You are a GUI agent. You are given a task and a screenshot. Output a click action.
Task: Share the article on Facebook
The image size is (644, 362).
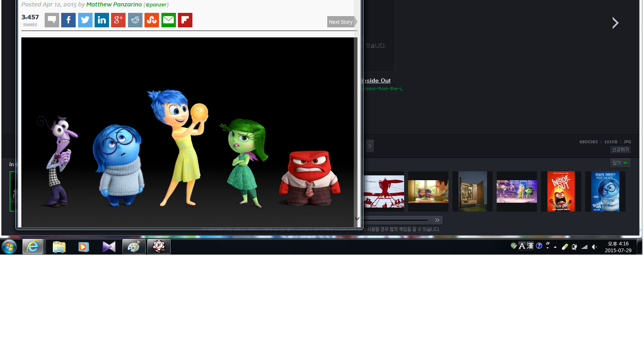pos(68,20)
